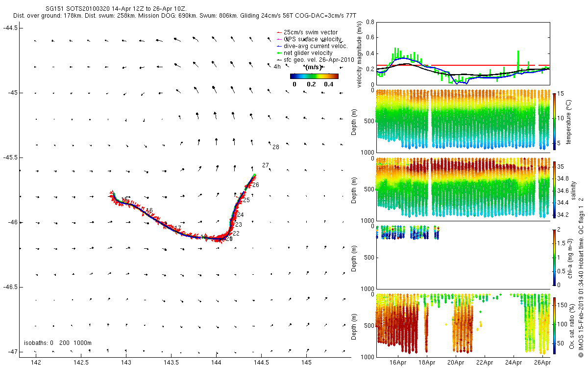The image size is (588, 368).
Task: Click day marker 26 on glider track
Action: (x=256, y=185)
